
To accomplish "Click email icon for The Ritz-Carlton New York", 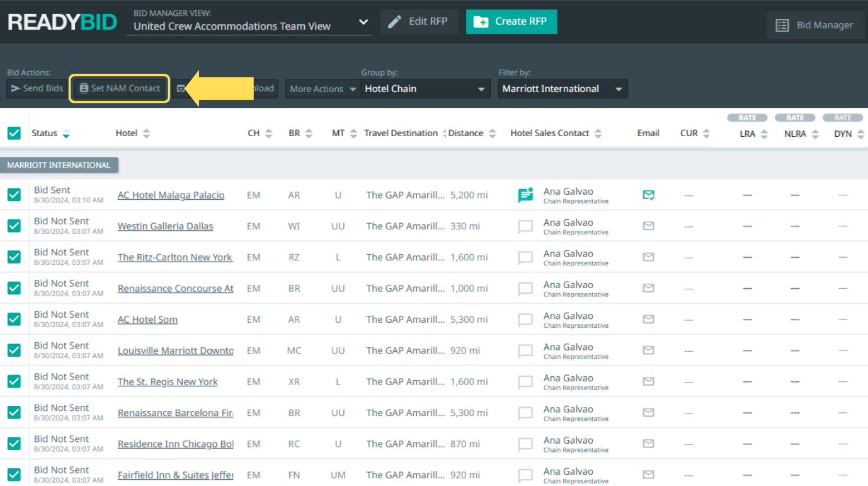I will (x=648, y=257).
